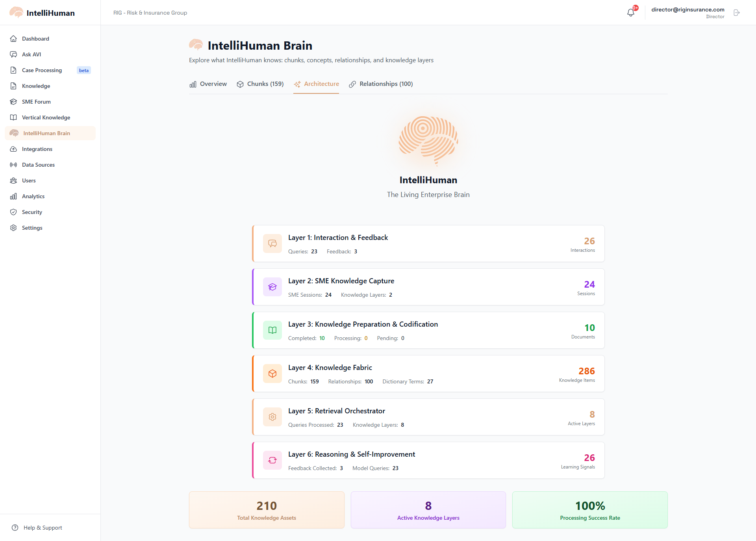Viewport: 756px width, 541px height.
Task: Navigate to Data Sources
Action: pos(38,165)
